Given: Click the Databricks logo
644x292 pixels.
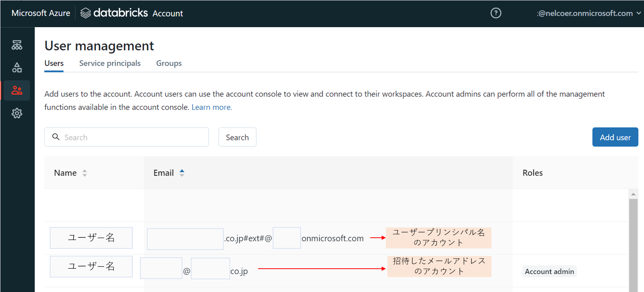Looking at the screenshot, I should tap(114, 13).
